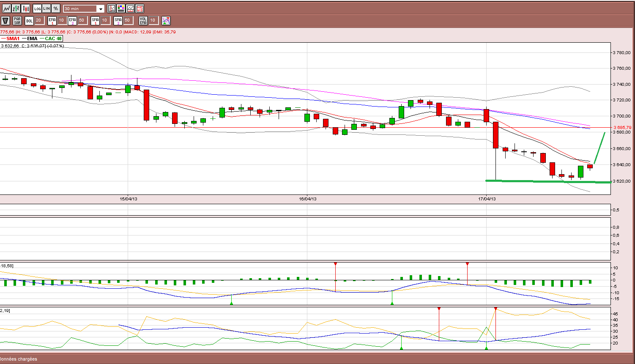
Task: Click the 3 780,00 price axis label
Action: point(622,52)
